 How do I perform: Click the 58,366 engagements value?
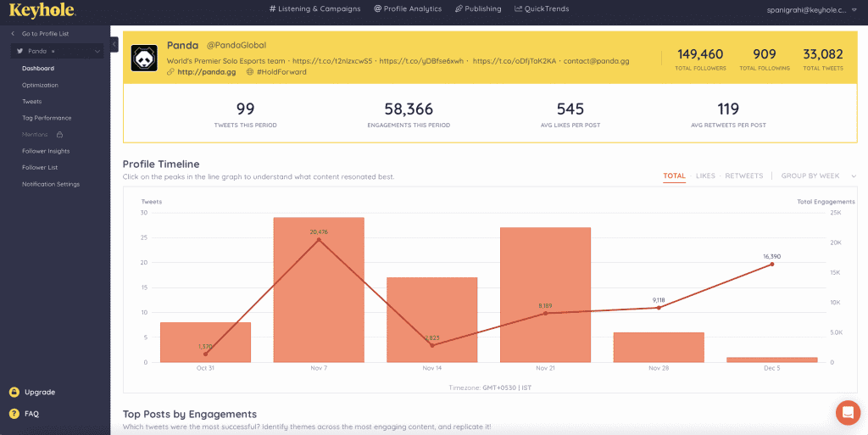(x=409, y=109)
